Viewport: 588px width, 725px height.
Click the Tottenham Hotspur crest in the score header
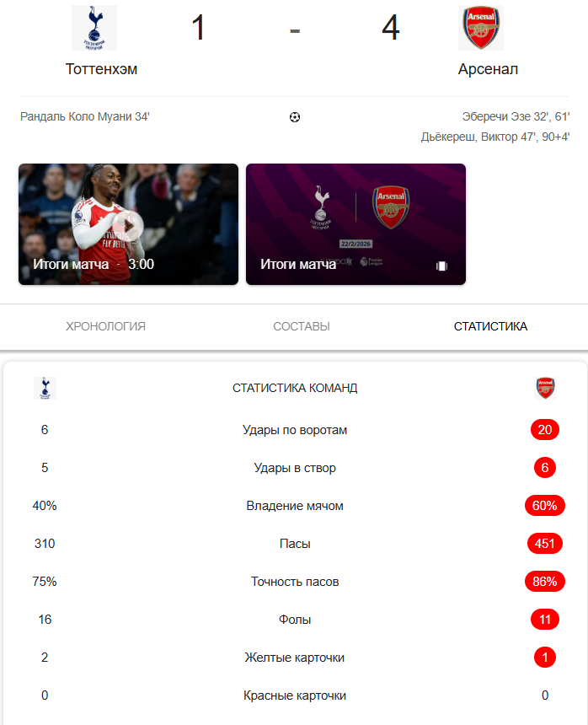94,28
